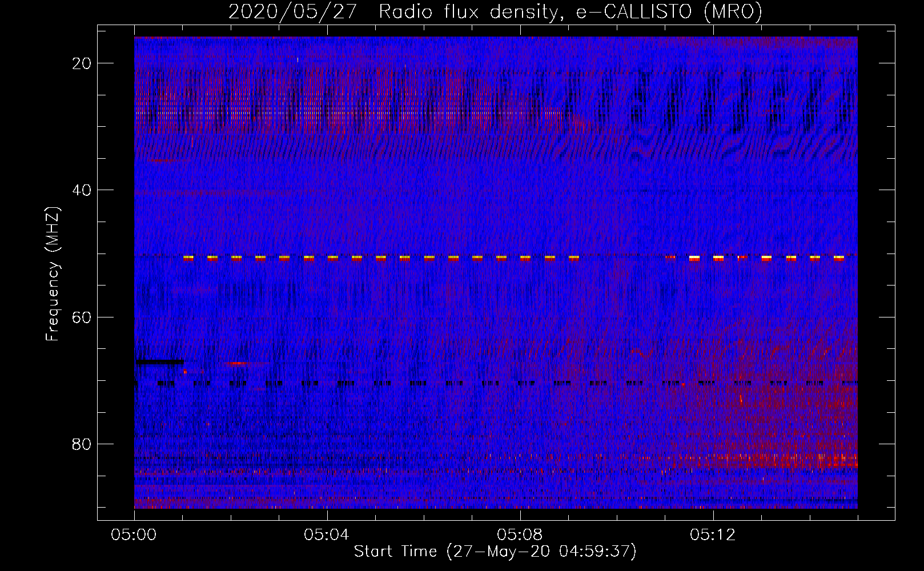The height and width of the screenshot is (571, 924).
Task: Click the '20' frequency tick label
Action: pos(82,63)
